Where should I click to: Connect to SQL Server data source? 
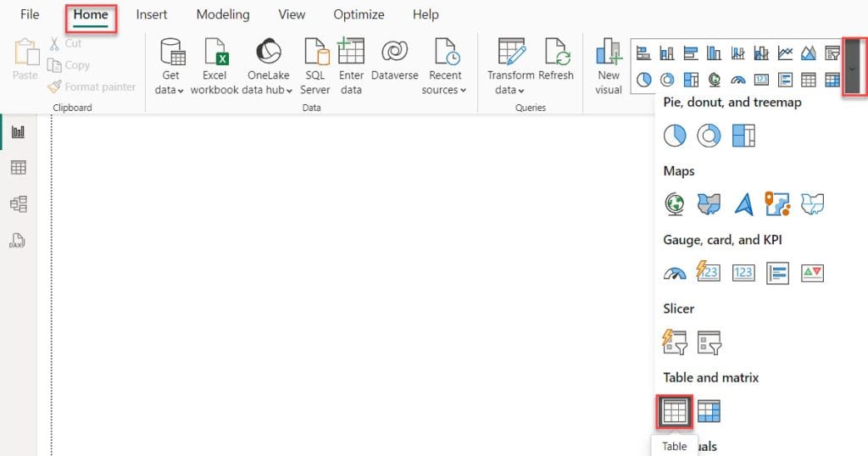pos(315,66)
